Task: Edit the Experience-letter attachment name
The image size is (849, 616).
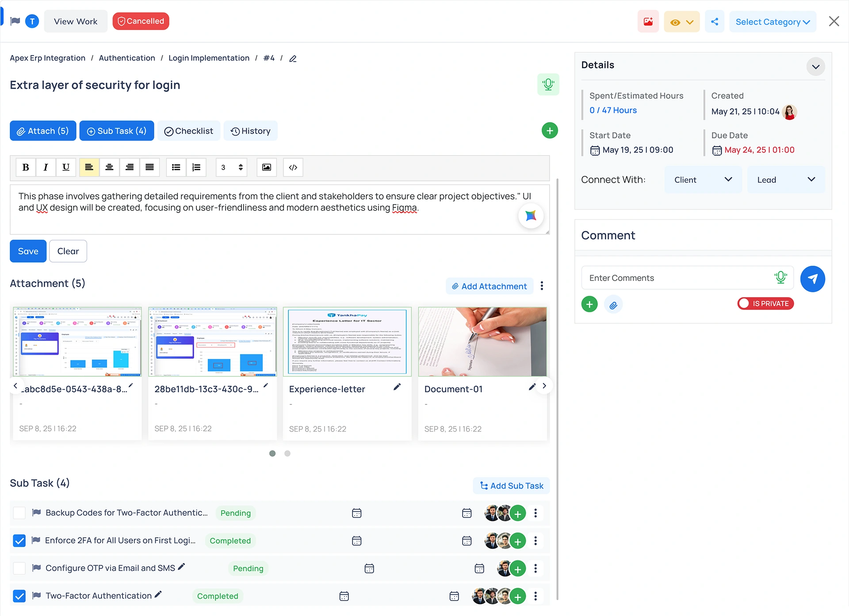Action: point(397,387)
